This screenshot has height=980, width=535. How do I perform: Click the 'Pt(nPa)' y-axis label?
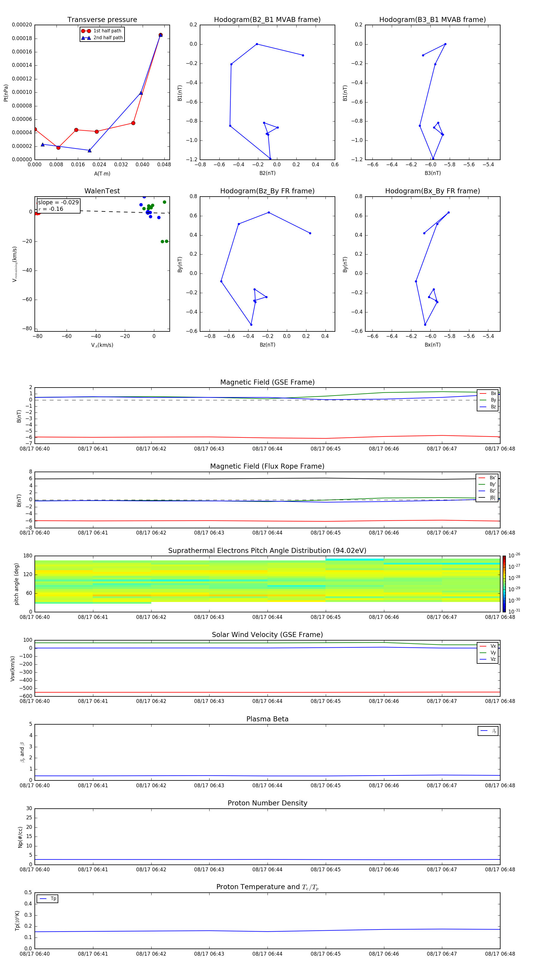coord(6,92)
